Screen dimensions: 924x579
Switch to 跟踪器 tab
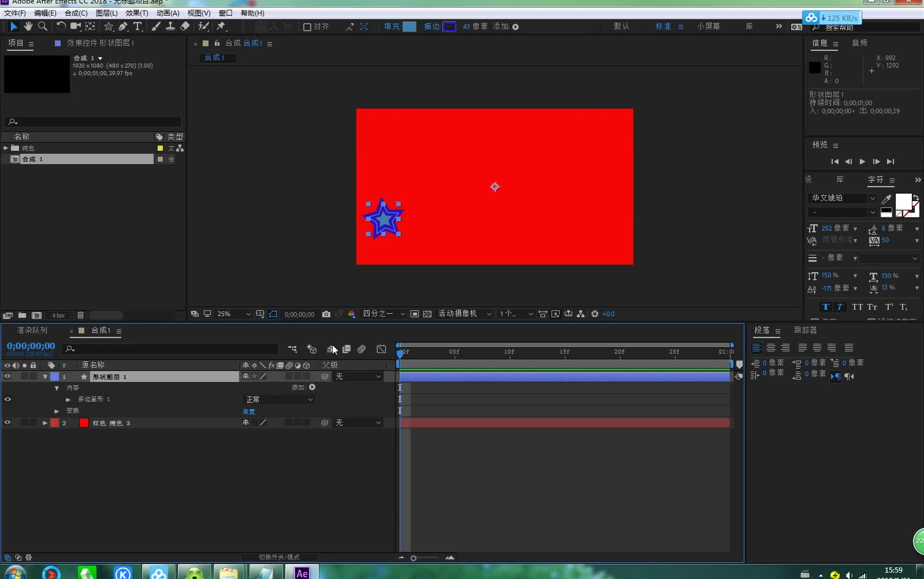[805, 330]
